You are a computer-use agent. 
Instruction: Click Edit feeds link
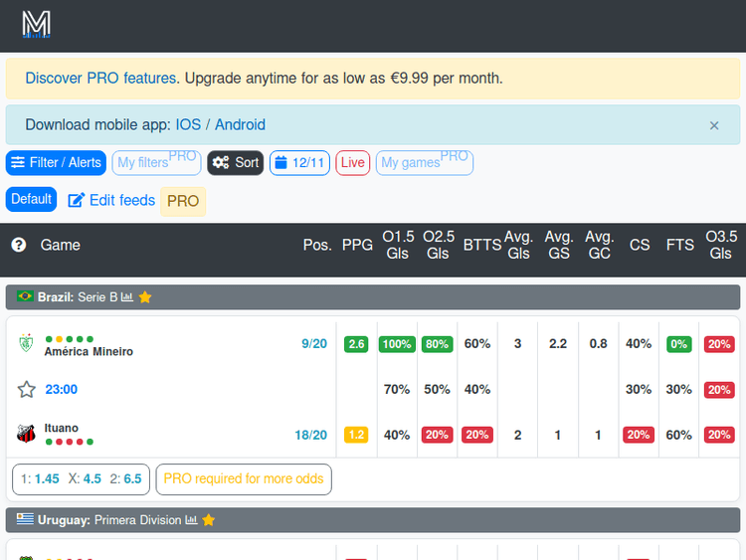click(111, 200)
